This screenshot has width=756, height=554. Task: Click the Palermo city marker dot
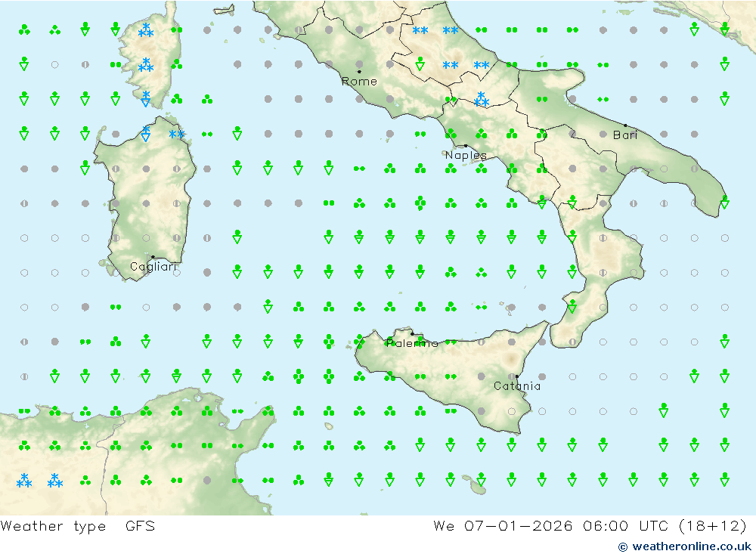click(x=412, y=333)
